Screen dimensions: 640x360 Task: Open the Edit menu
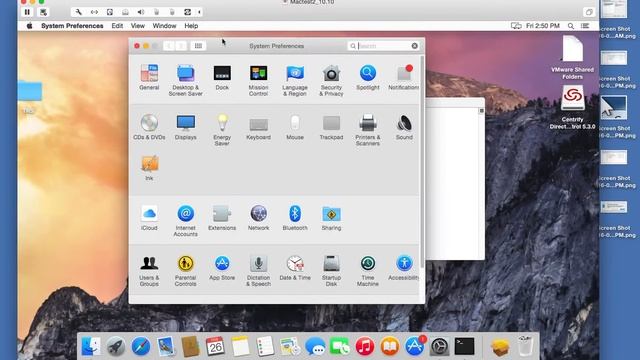(117, 26)
